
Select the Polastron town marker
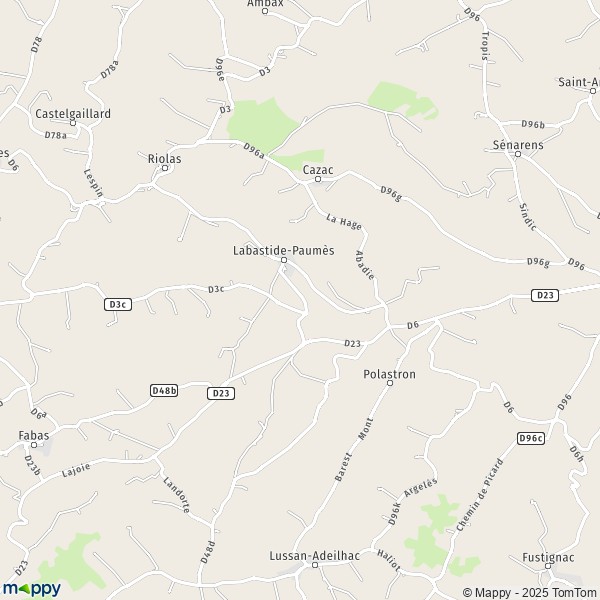click(x=390, y=383)
